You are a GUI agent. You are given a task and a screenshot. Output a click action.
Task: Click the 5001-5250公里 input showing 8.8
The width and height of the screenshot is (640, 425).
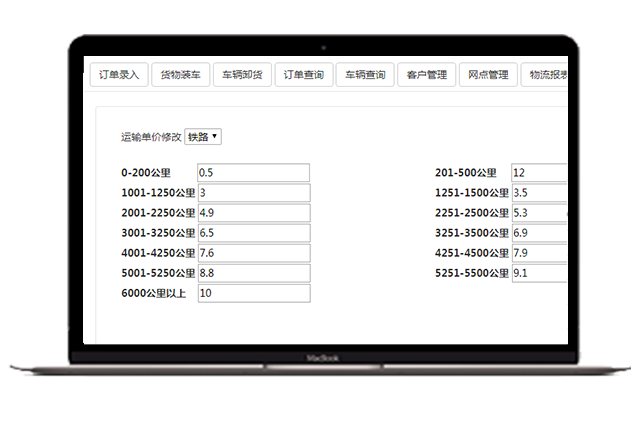click(253, 273)
